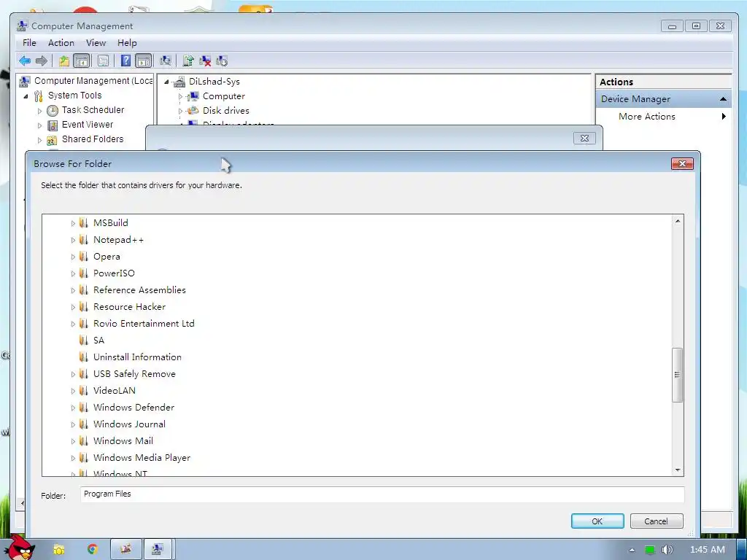Click the Computer Management taskbar button
Viewport: 747px width, 560px height.
coord(158,549)
